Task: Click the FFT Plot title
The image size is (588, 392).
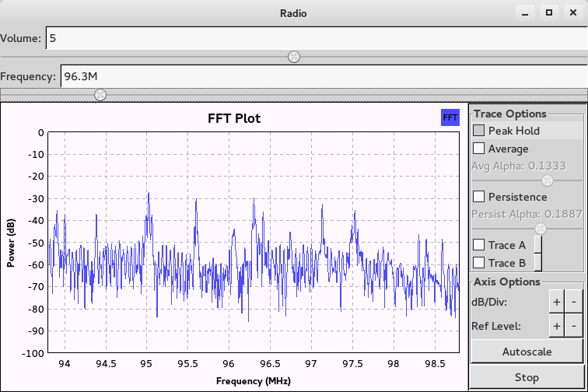Action: [234, 118]
